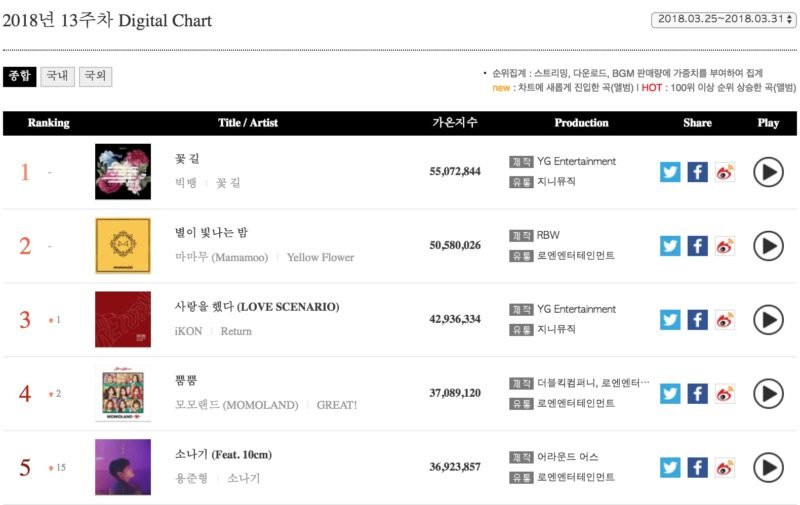Share 소나기 on Facebook
The width and height of the screenshot is (800, 505).
click(x=697, y=468)
